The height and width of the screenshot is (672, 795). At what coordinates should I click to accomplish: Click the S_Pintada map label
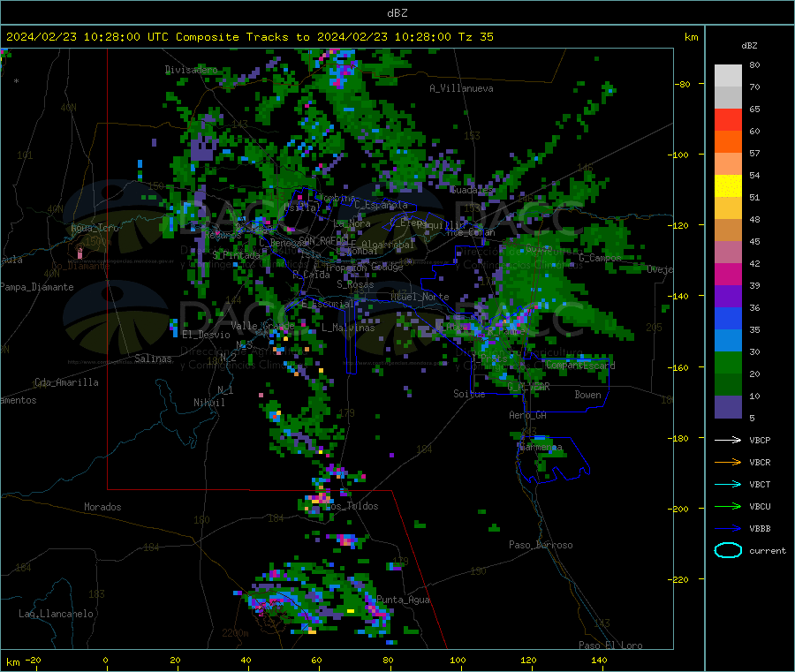(x=236, y=254)
